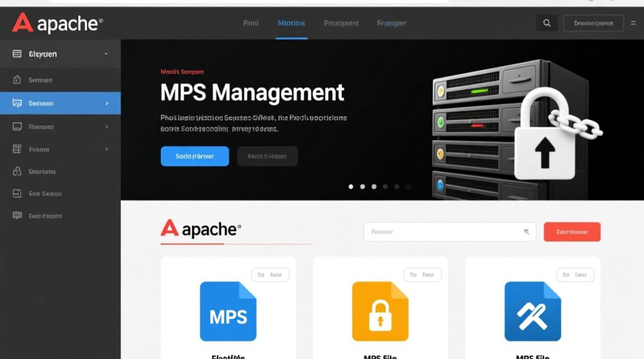
Task: Open the document panel icon in the sidebar
Action: 17,149
